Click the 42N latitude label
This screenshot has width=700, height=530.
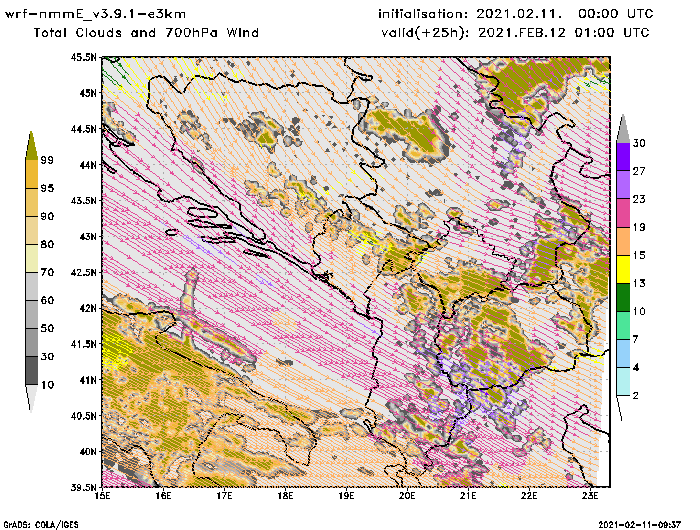pos(88,308)
